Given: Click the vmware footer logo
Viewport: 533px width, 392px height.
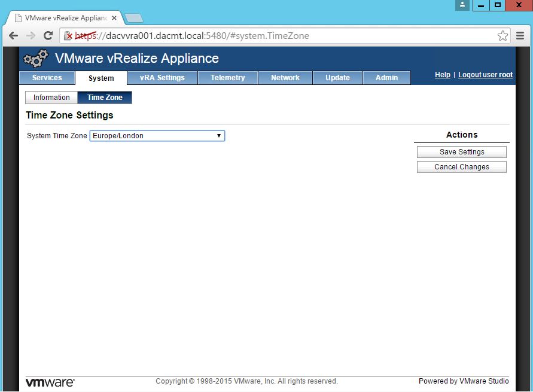Looking at the screenshot, I should click(50, 382).
